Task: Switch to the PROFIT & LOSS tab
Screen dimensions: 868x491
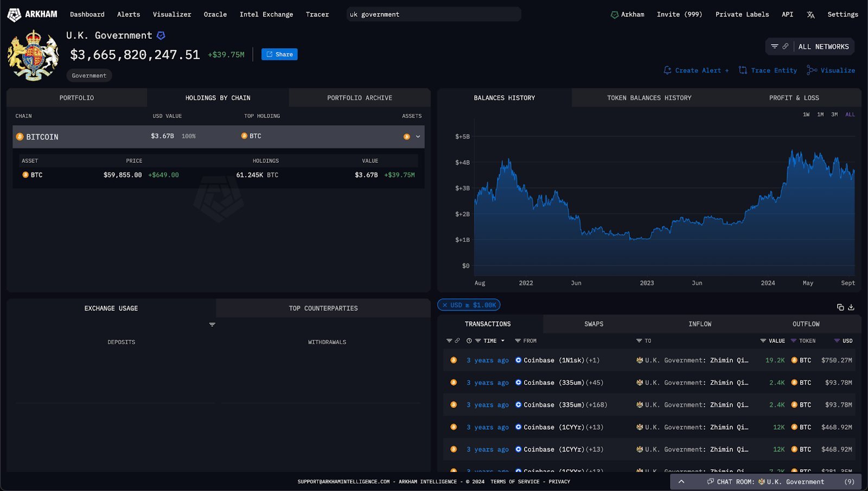Action: coord(794,98)
